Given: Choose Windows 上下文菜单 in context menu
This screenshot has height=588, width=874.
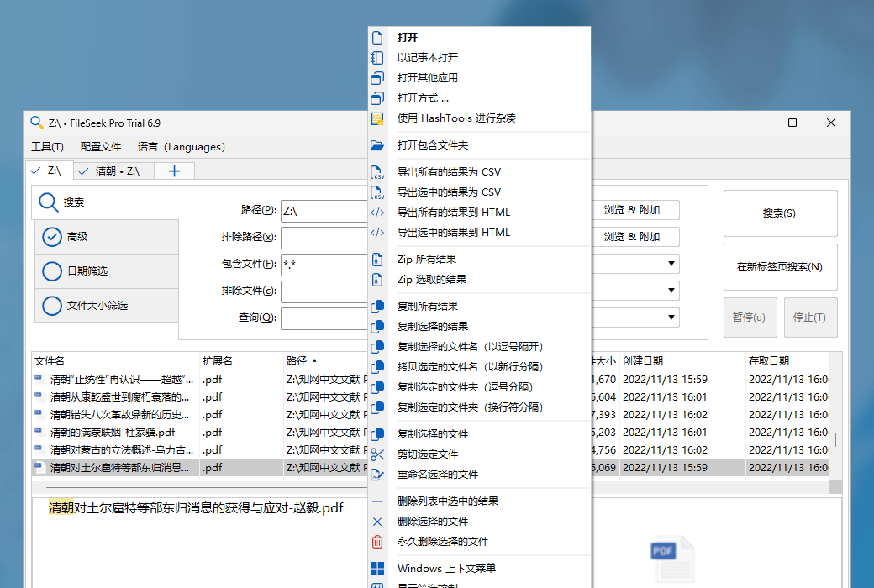Looking at the screenshot, I should [x=446, y=569].
